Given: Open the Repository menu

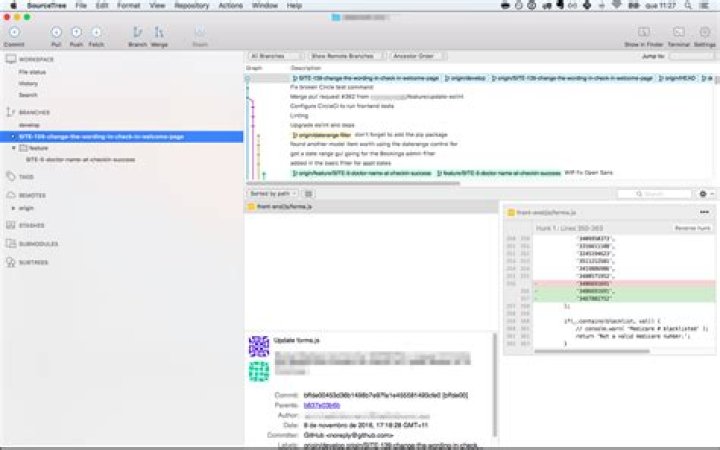Looking at the screenshot, I should click(191, 6).
